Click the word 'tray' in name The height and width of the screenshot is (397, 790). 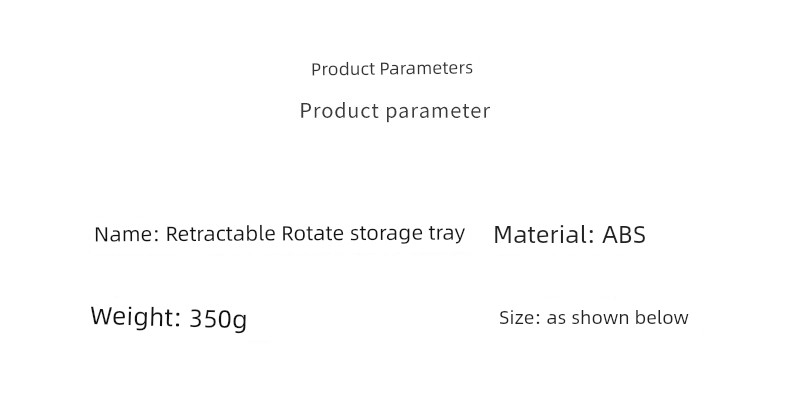pyautogui.click(x=446, y=234)
